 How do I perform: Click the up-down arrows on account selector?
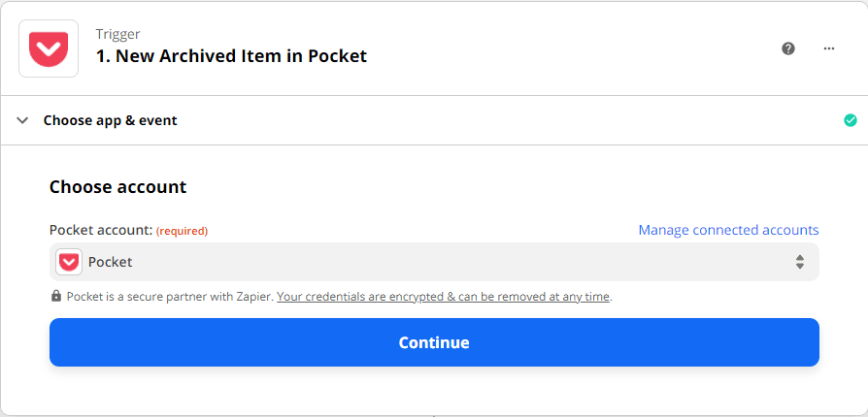(x=800, y=262)
